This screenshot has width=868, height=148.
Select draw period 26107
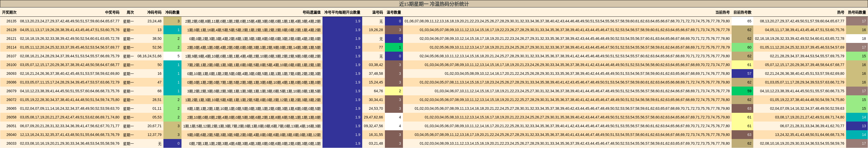11,56
